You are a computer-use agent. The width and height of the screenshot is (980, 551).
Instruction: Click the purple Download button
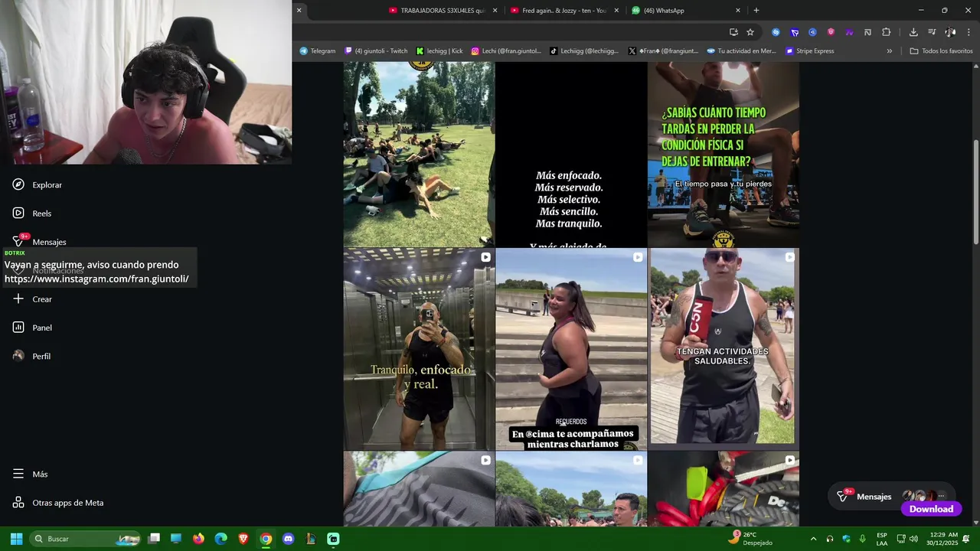point(931,509)
